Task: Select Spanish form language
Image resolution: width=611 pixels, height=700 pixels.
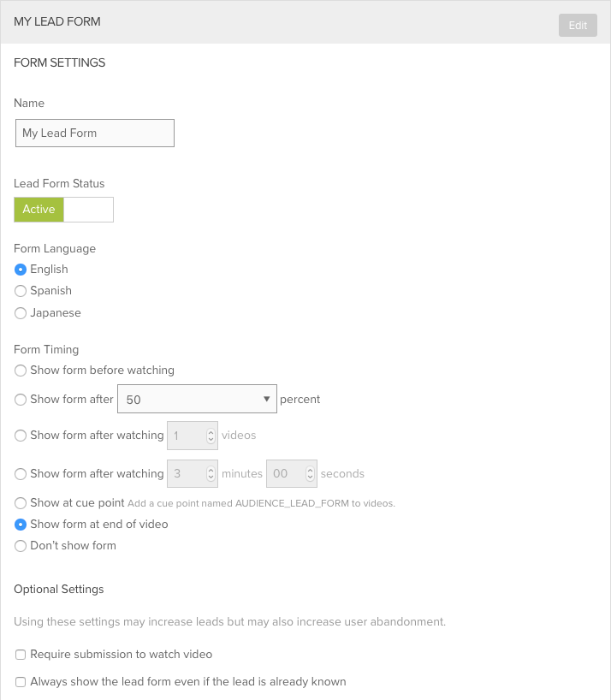Action: click(21, 292)
